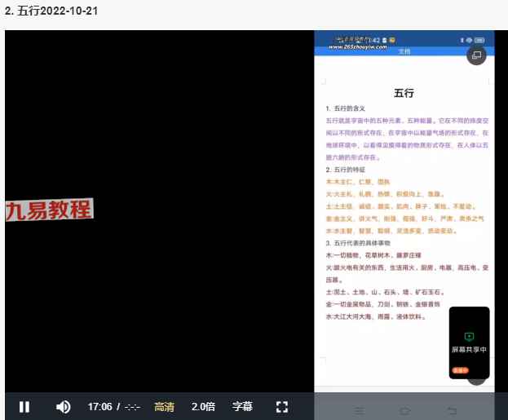This screenshot has height=420, width=508.
Task: Tap the 屏幕共享中 floating widget
Action: pos(469,343)
